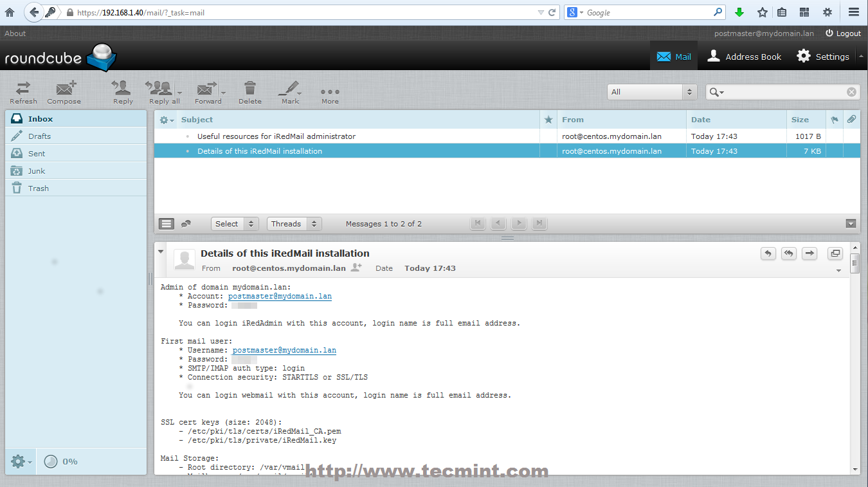Viewport: 868px width, 487px height.
Task: Click the star column header in the message list
Action: pyautogui.click(x=548, y=120)
